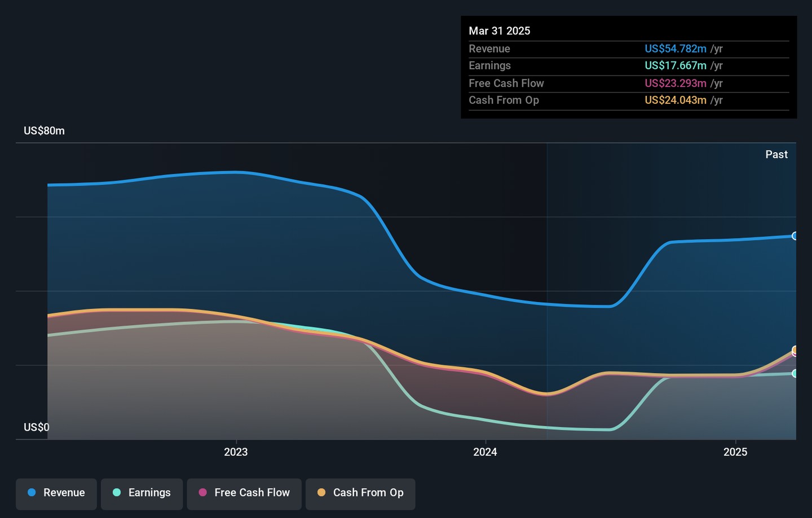Toggle the Revenue series legend button
This screenshot has height=518, width=812.
[x=56, y=493]
